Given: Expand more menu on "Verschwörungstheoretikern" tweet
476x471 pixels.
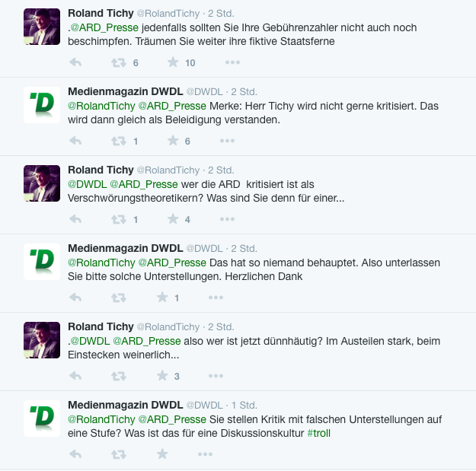Looking at the screenshot, I should point(228,219).
